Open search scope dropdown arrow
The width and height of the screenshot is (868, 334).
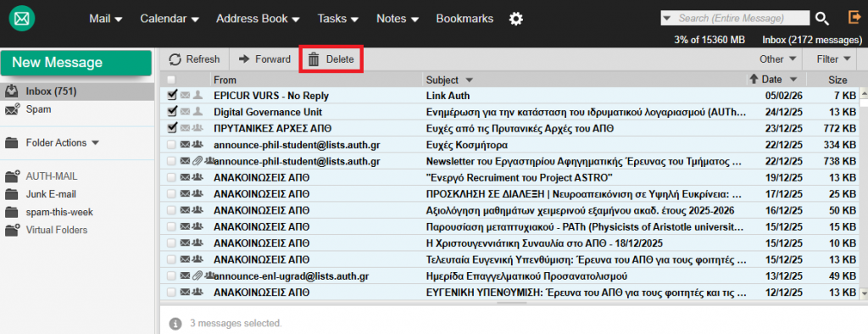click(x=667, y=19)
